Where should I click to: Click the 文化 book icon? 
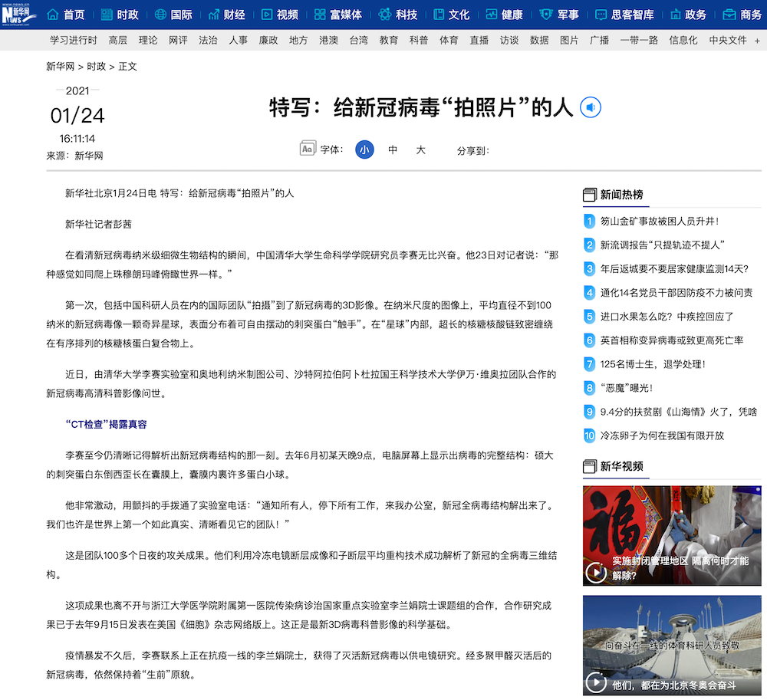[x=439, y=15]
